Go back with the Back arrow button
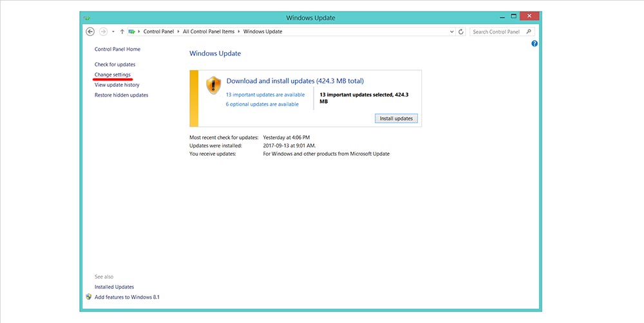This screenshot has height=323, width=644. (90, 32)
